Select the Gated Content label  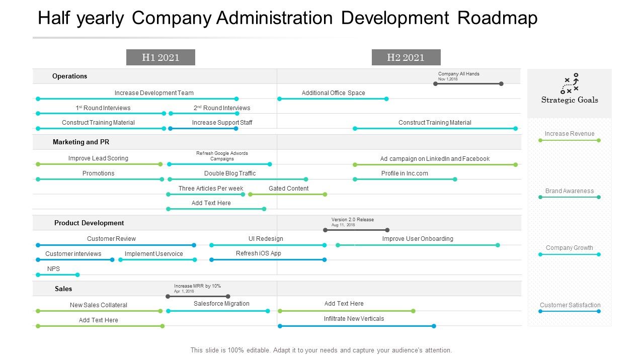pyautogui.click(x=289, y=189)
